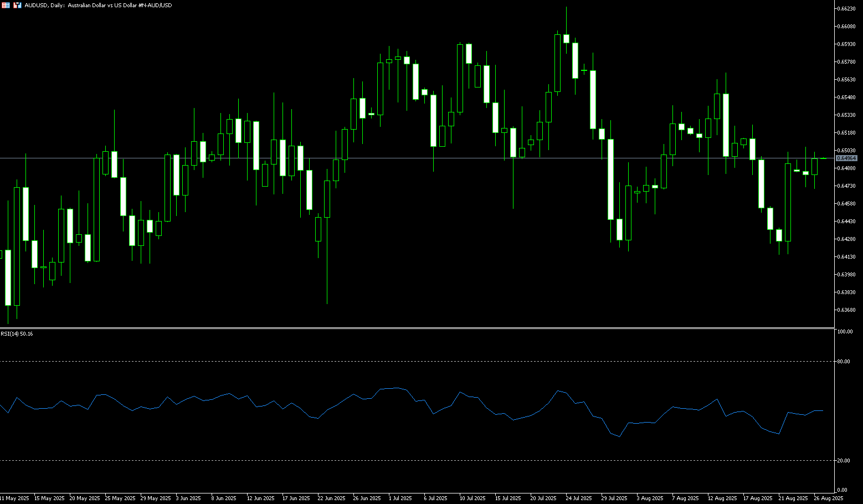Viewport: 863px width, 504px height.
Task: Click the 0.65630 price axis label
Action: pos(847,80)
